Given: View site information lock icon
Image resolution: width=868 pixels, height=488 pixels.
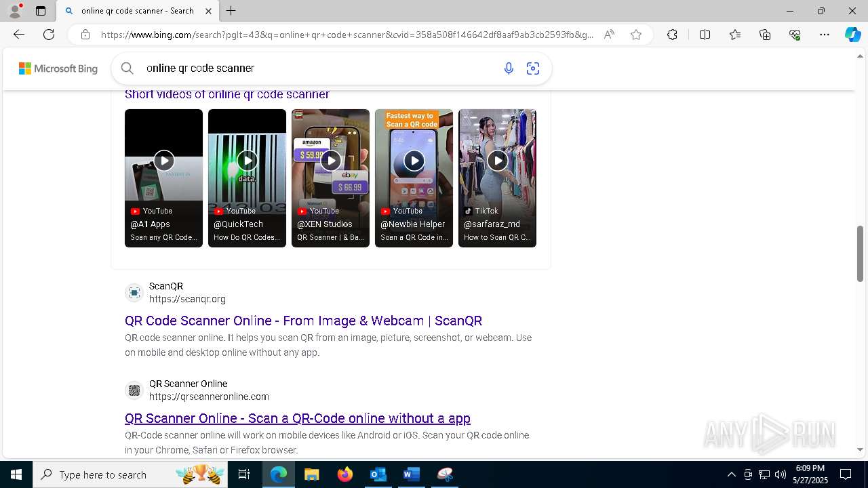Looking at the screenshot, I should pyautogui.click(x=85, y=35).
